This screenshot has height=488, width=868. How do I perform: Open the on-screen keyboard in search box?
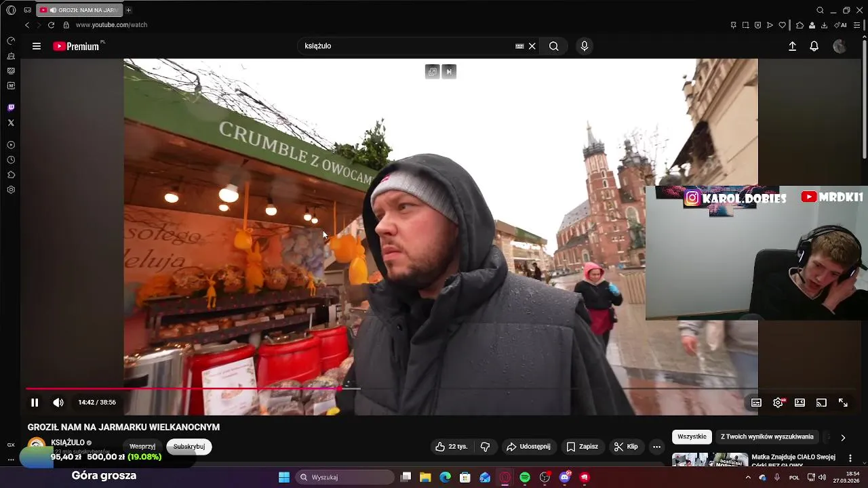click(519, 46)
